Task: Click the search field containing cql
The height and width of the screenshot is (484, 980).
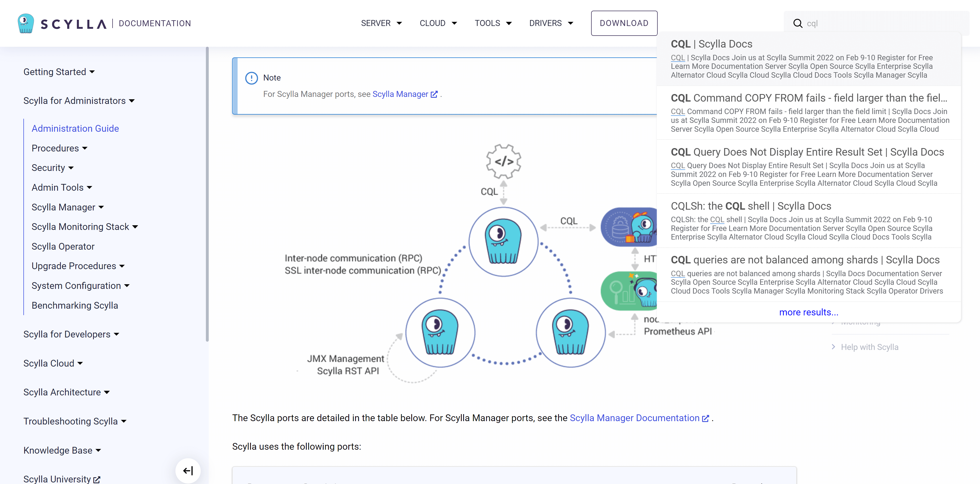Action: [x=877, y=24]
